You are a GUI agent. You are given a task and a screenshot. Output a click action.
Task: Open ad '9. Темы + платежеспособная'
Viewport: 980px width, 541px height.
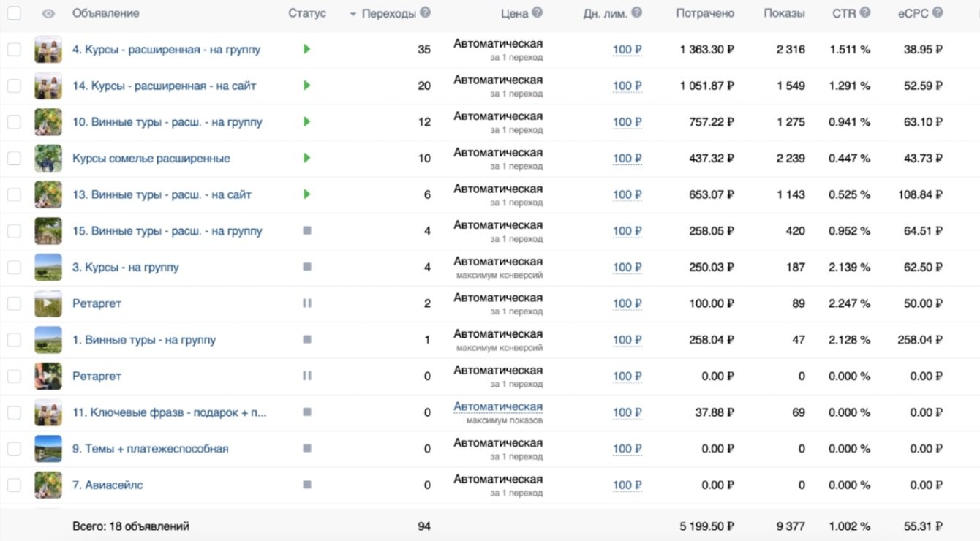click(150, 448)
